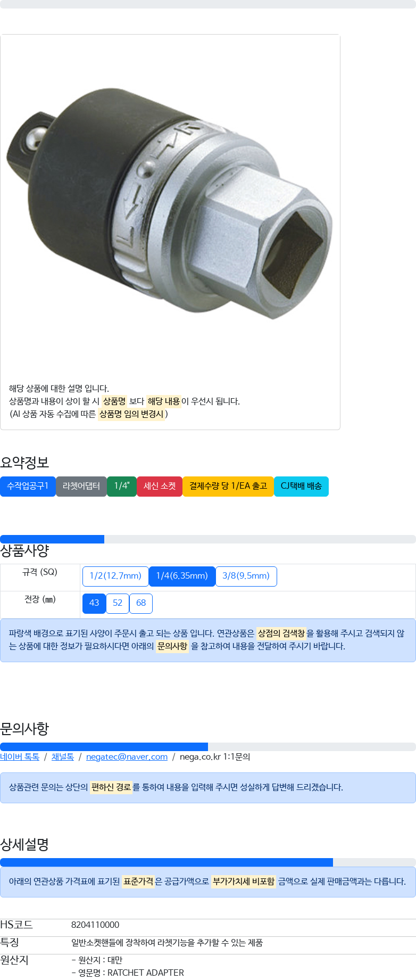416x980 pixels.
Task: Click the red 세신 소켓 brand tag
Action: tap(160, 486)
